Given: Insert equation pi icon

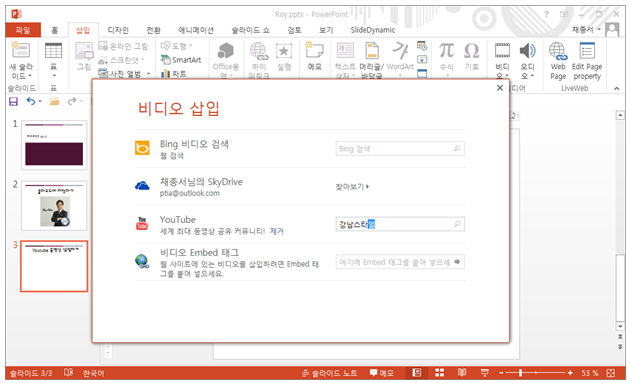Looking at the screenshot, I should pos(446,51).
